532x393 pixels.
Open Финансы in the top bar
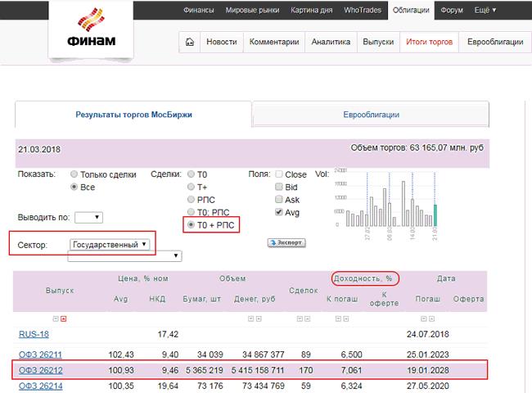click(x=199, y=10)
